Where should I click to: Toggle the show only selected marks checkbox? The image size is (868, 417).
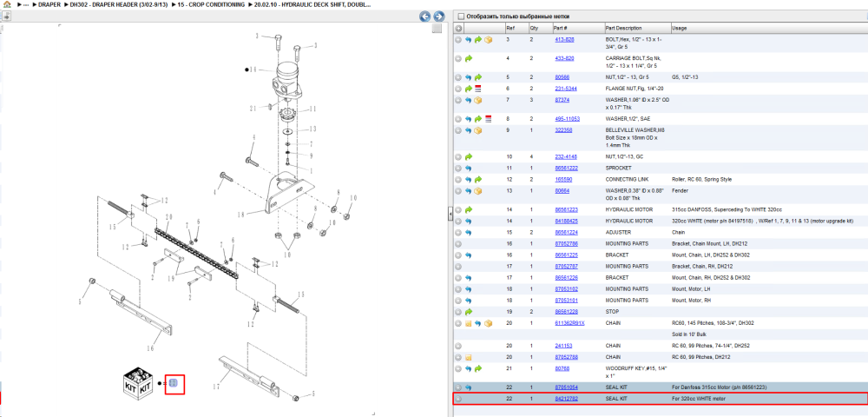(461, 17)
